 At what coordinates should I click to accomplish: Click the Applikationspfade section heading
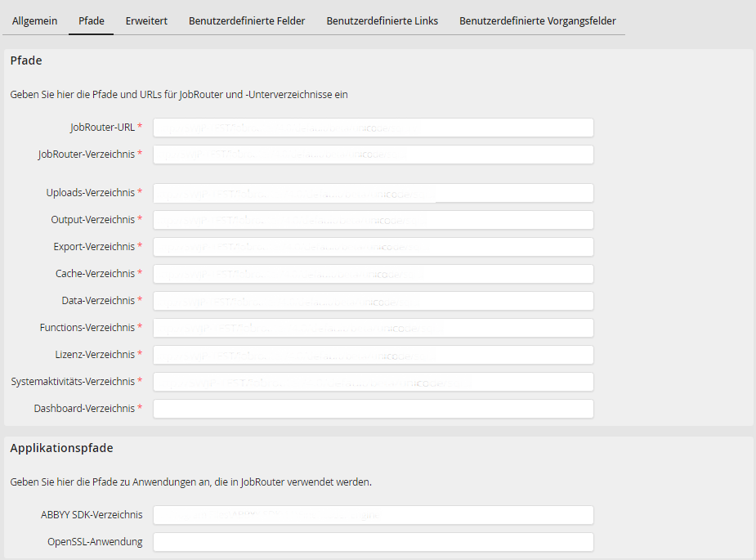(61, 448)
